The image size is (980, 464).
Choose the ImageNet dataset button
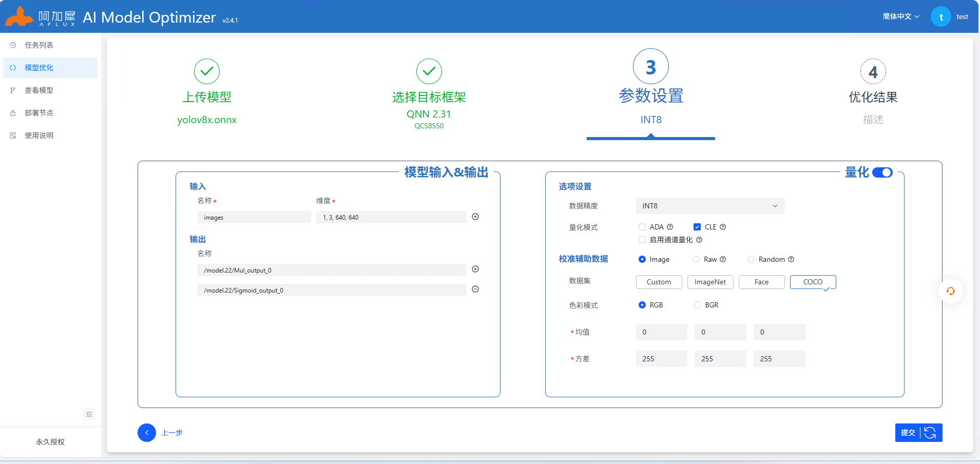click(710, 282)
